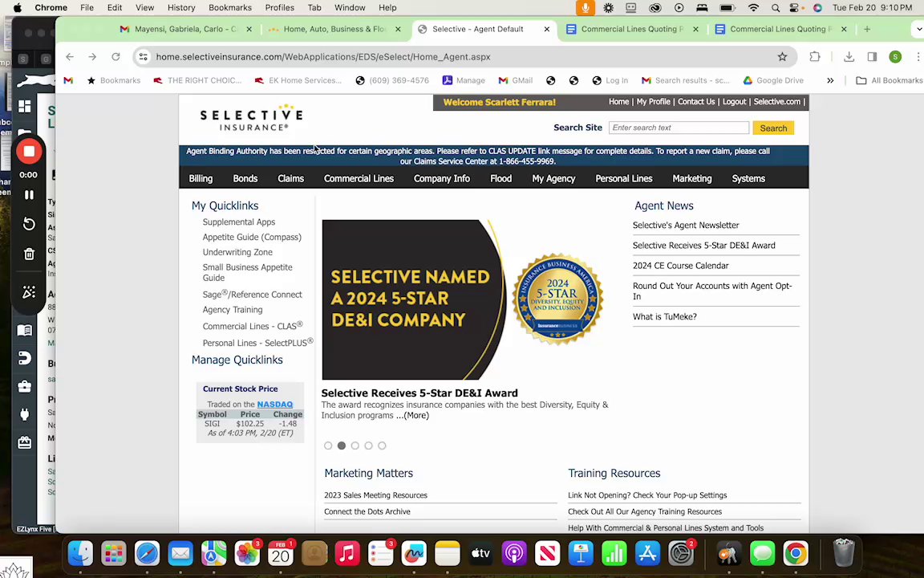Open My Profile link in header

click(653, 101)
